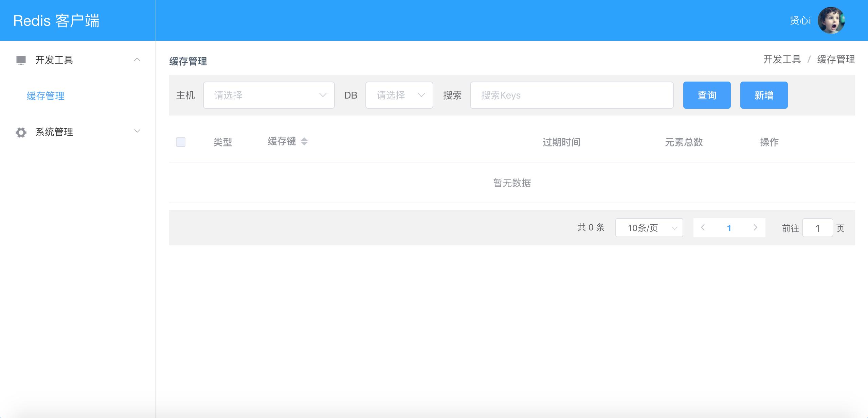Click the 前往 page jump input field

(x=817, y=228)
